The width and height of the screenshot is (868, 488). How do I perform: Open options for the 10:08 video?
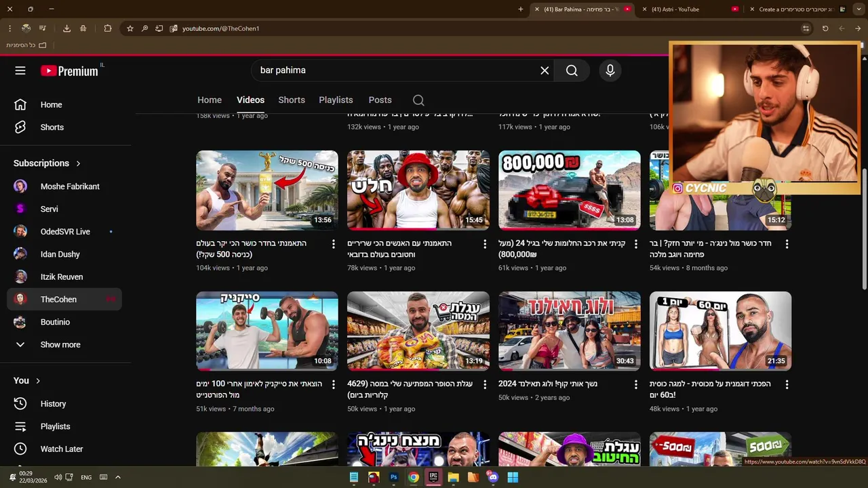coord(333,384)
